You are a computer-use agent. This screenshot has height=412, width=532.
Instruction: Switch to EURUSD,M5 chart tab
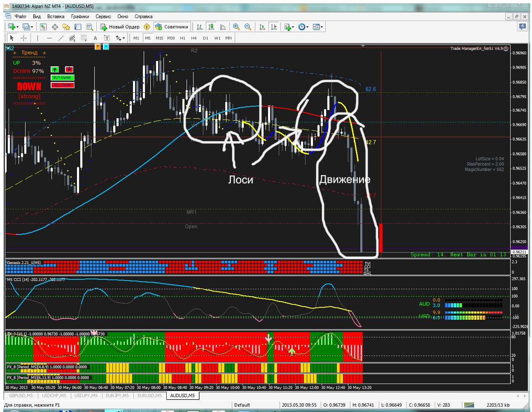[149, 396]
